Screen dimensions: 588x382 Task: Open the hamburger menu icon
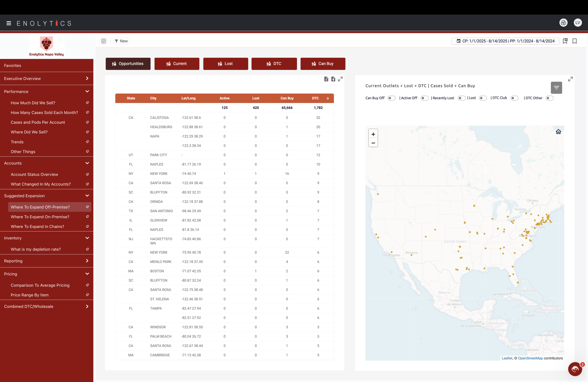(9, 23)
